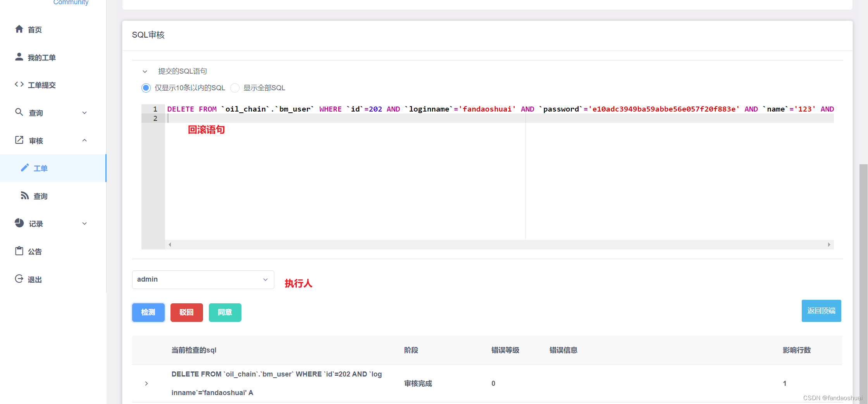Click the 审核 share icon in sidebar

click(x=19, y=140)
